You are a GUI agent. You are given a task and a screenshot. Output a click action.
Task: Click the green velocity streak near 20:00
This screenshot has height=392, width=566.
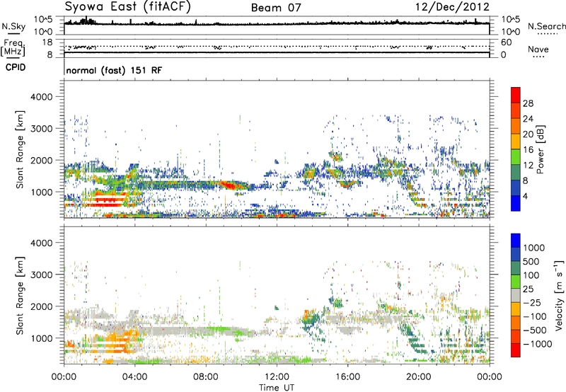(412, 339)
